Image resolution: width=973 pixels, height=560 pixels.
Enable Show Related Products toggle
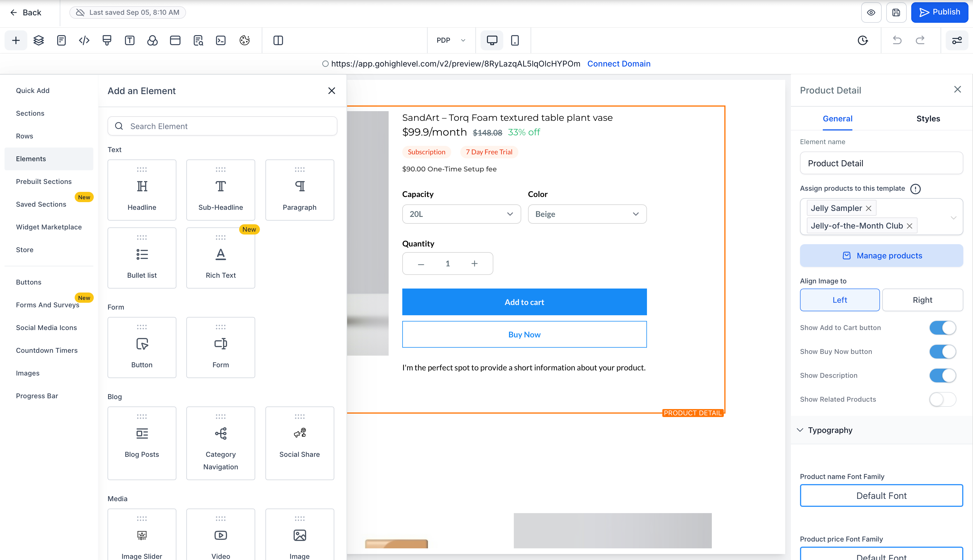pyautogui.click(x=942, y=399)
